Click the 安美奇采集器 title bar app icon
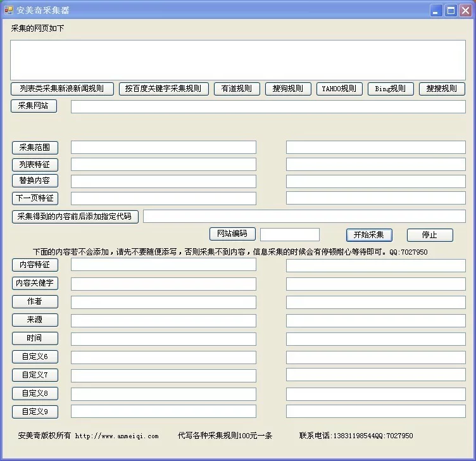Screen dimensions: 476x461 pyautogui.click(x=9, y=10)
